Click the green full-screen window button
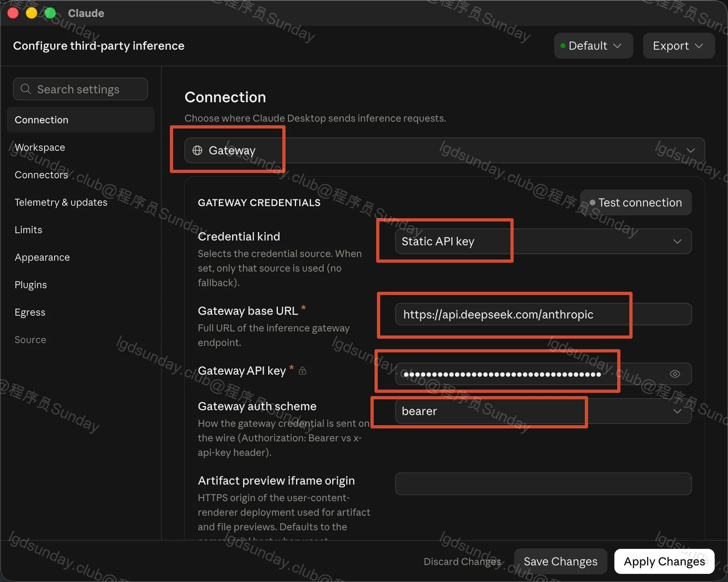 click(x=50, y=13)
